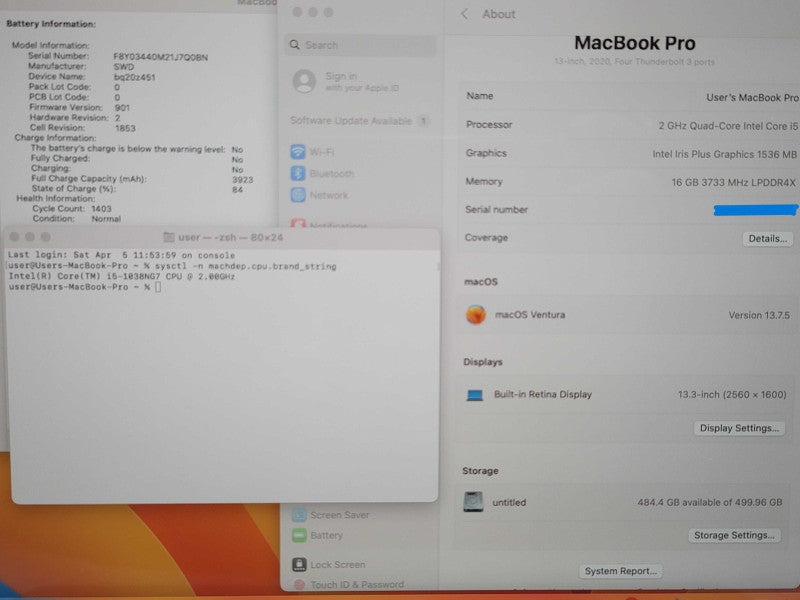This screenshot has height=600, width=800.
Task: Click the State of Charge value 84
Action: [x=237, y=190]
